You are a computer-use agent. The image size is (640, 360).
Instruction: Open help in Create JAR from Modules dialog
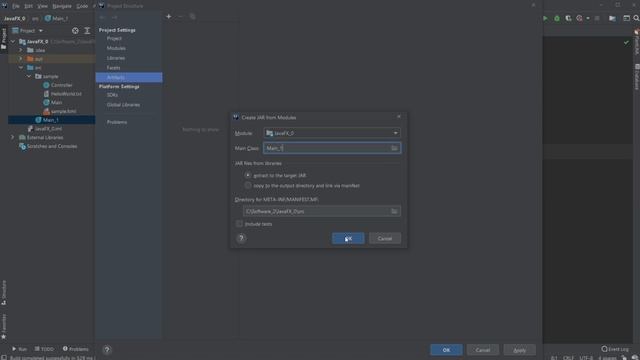pyautogui.click(x=241, y=238)
